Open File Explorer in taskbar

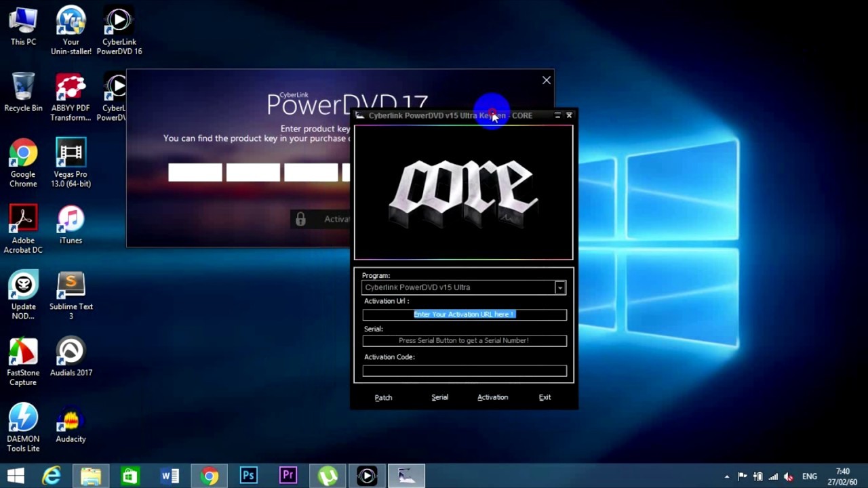point(91,476)
